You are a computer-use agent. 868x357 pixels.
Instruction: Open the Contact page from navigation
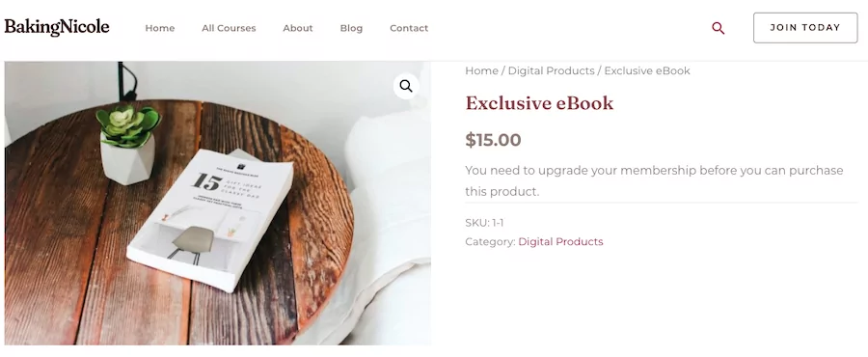[x=409, y=28]
